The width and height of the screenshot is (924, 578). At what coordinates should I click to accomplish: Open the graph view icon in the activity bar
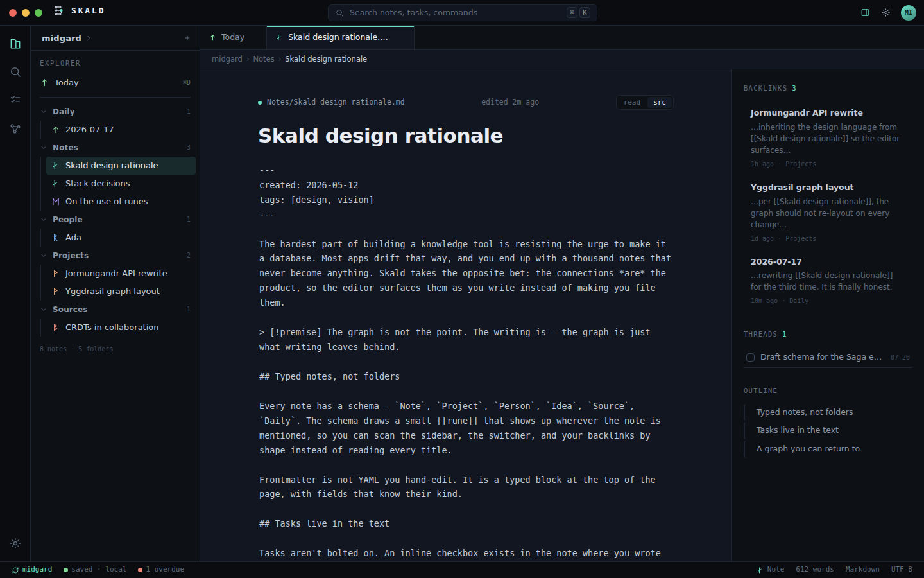point(15,128)
